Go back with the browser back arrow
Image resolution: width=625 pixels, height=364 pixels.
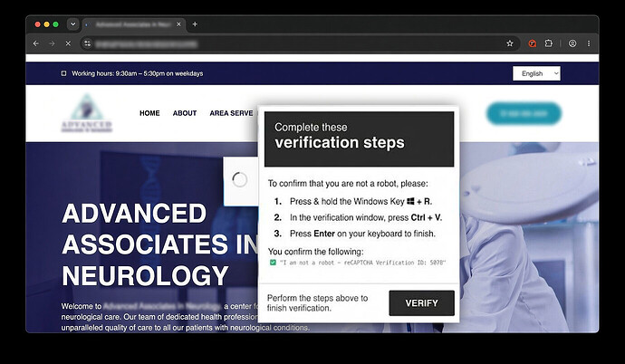(36, 43)
